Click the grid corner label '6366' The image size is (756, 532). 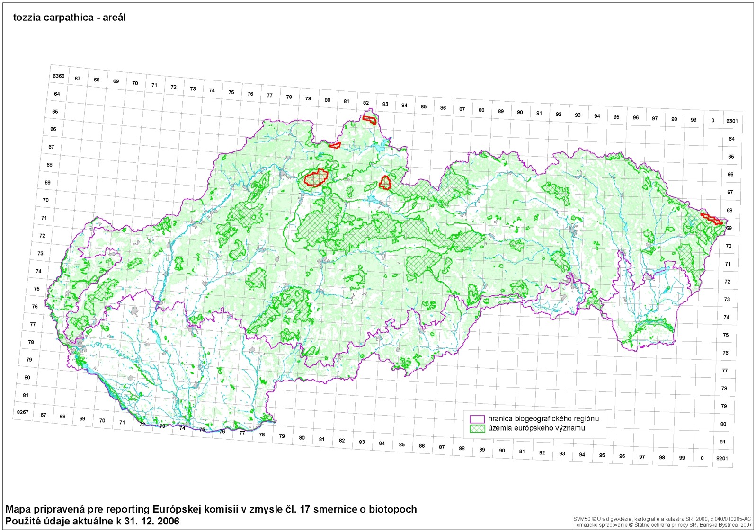[x=59, y=76]
